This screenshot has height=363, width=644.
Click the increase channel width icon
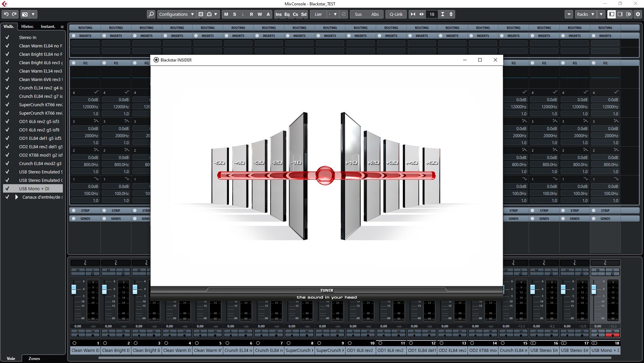(421, 14)
